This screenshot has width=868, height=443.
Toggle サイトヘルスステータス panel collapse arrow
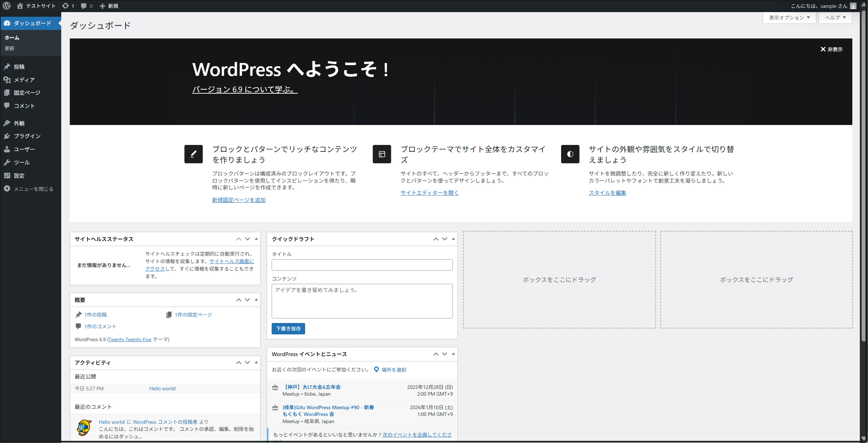coord(256,239)
